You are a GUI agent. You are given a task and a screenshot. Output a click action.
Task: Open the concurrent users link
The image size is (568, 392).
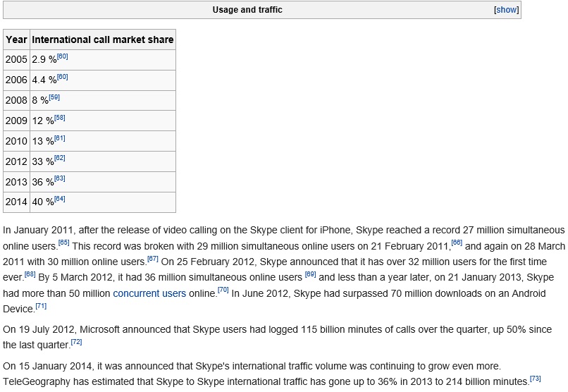tap(149, 293)
